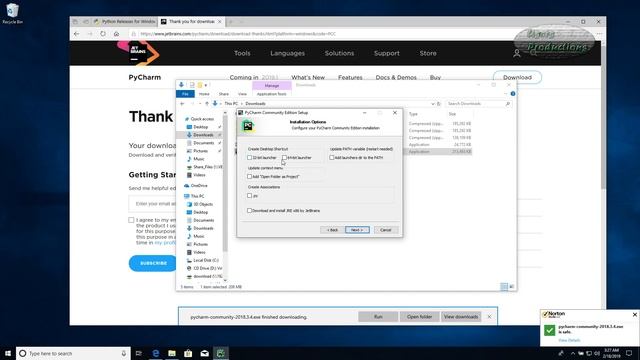Click the Type here to search box

73,353
